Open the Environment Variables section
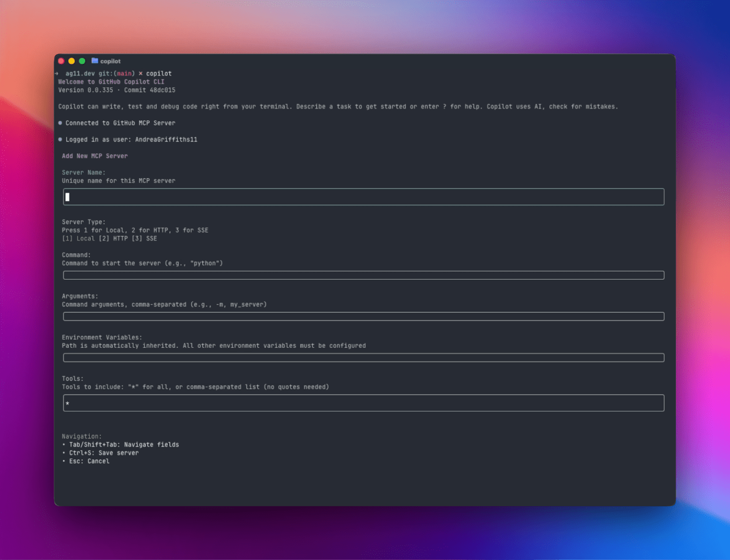Image resolution: width=730 pixels, height=560 pixels. click(x=102, y=337)
